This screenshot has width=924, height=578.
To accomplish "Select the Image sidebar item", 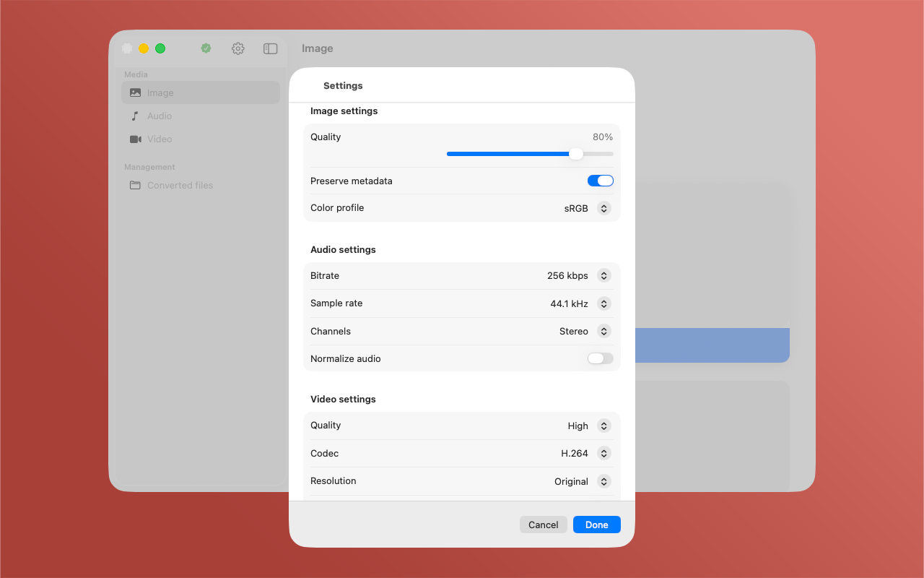I will [x=201, y=92].
